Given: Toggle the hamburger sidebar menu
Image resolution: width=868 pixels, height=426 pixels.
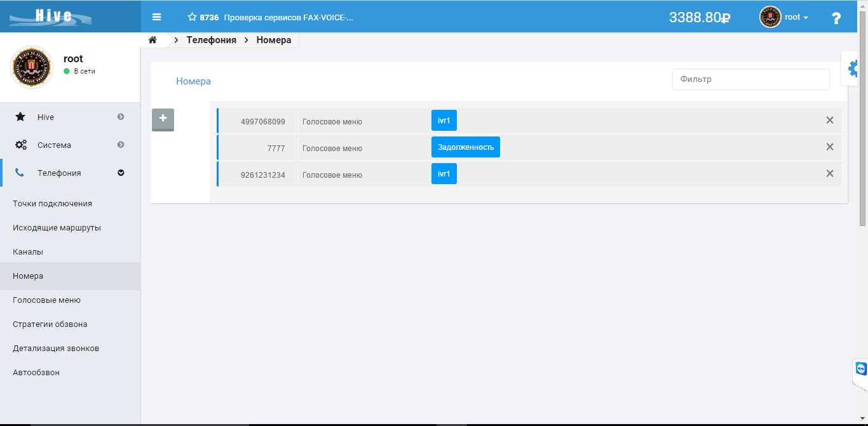Looking at the screenshot, I should [x=157, y=17].
